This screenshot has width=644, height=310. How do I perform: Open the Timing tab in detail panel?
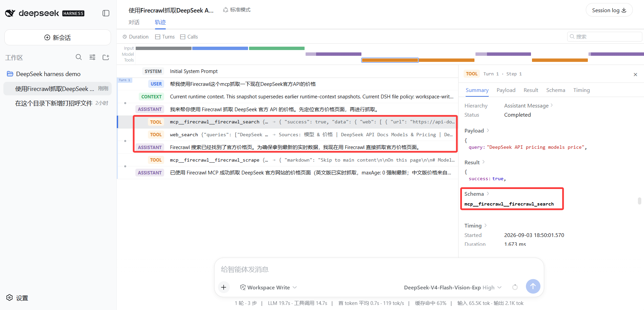coord(581,90)
